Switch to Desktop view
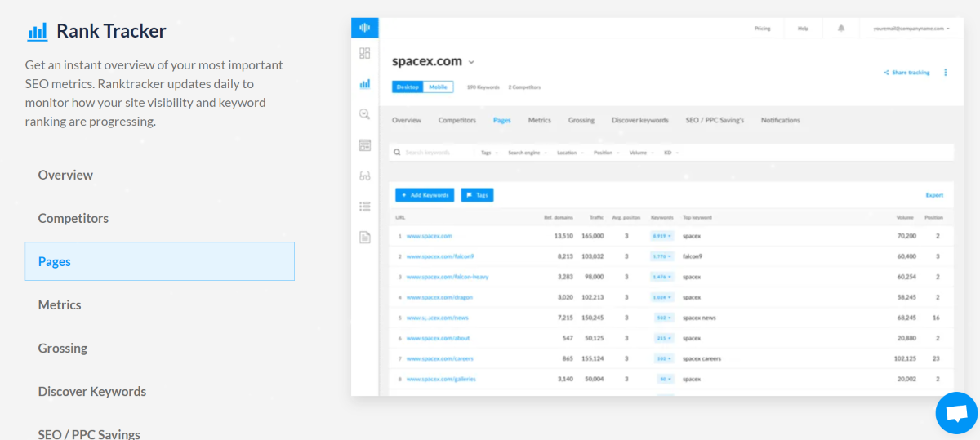980x440 pixels. coord(408,87)
